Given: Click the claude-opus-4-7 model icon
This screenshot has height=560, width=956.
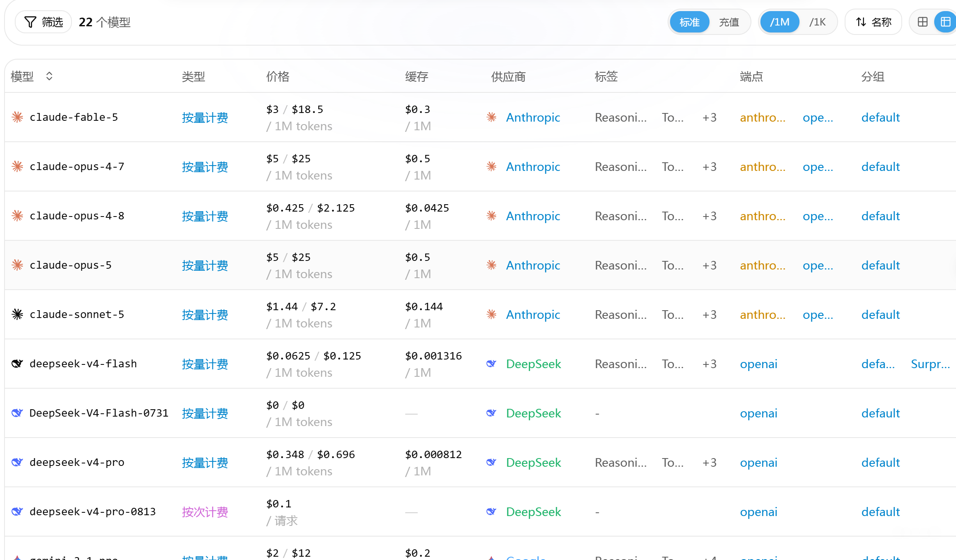Looking at the screenshot, I should (x=17, y=166).
